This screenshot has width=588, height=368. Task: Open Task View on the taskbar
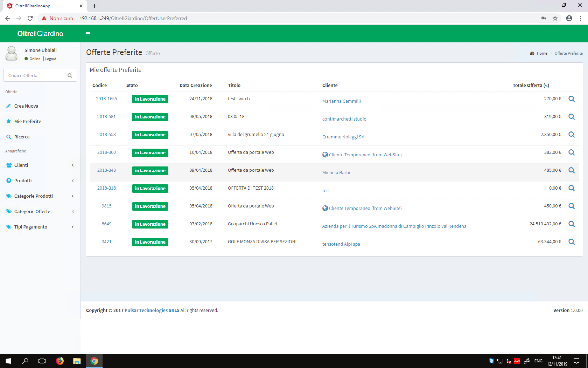coord(42,361)
